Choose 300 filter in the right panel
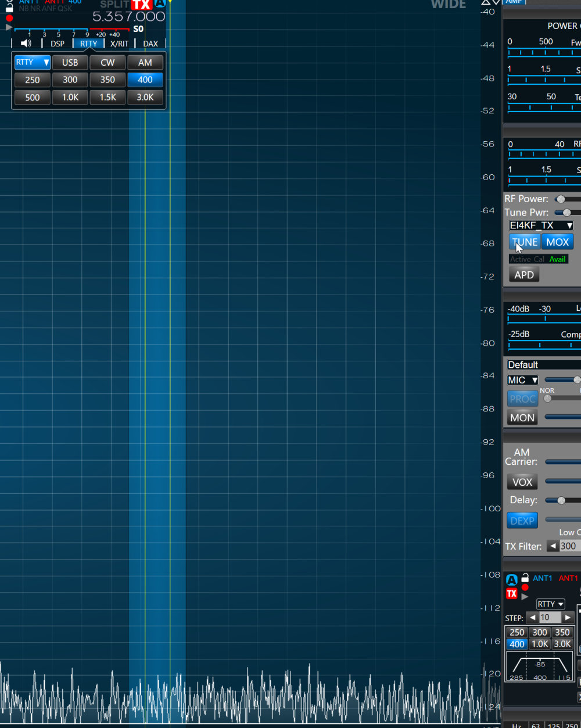 pyautogui.click(x=540, y=632)
